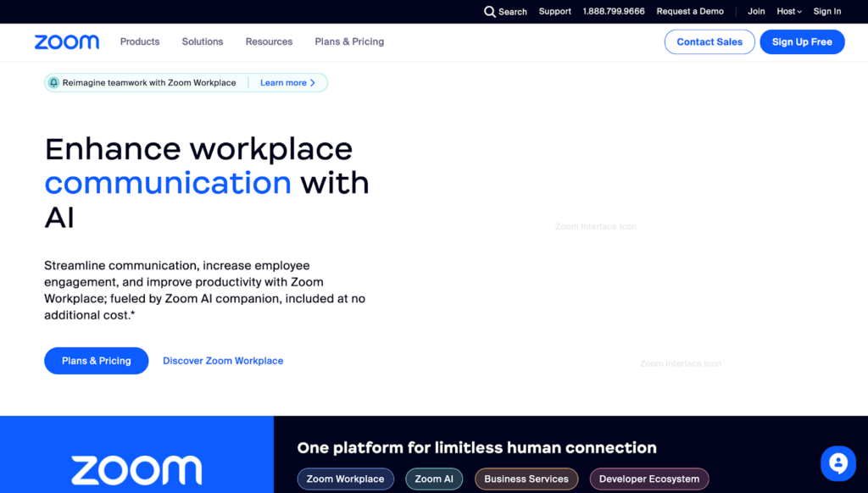Open the Resources menu
Screen dimensions: 868x493
[x=269, y=42]
